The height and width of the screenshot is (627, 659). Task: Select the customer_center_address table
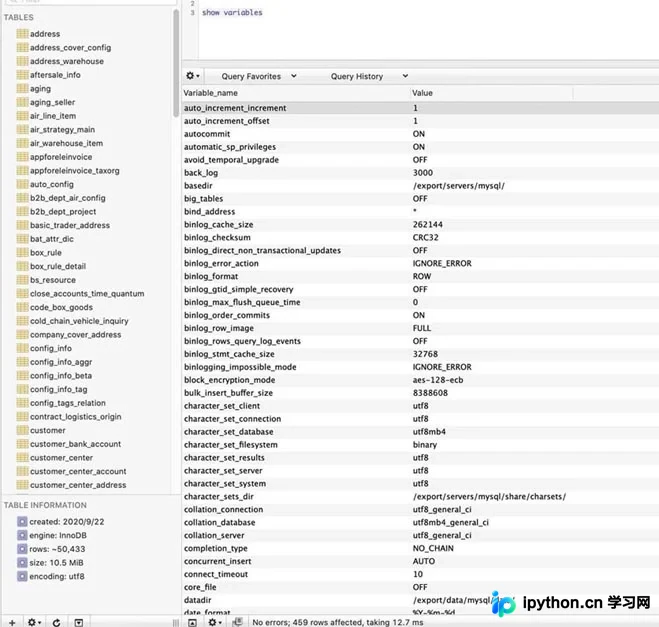78,485
